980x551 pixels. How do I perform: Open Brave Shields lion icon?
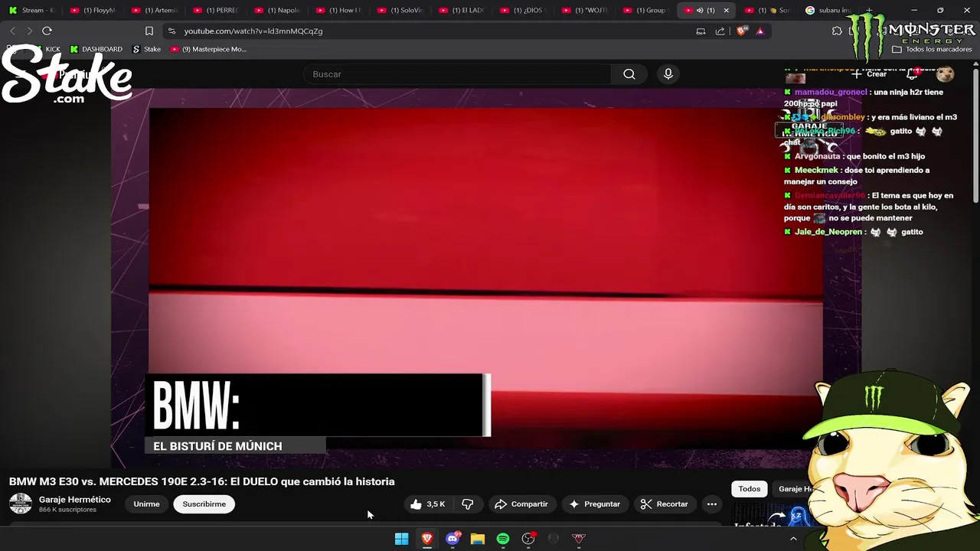click(741, 31)
